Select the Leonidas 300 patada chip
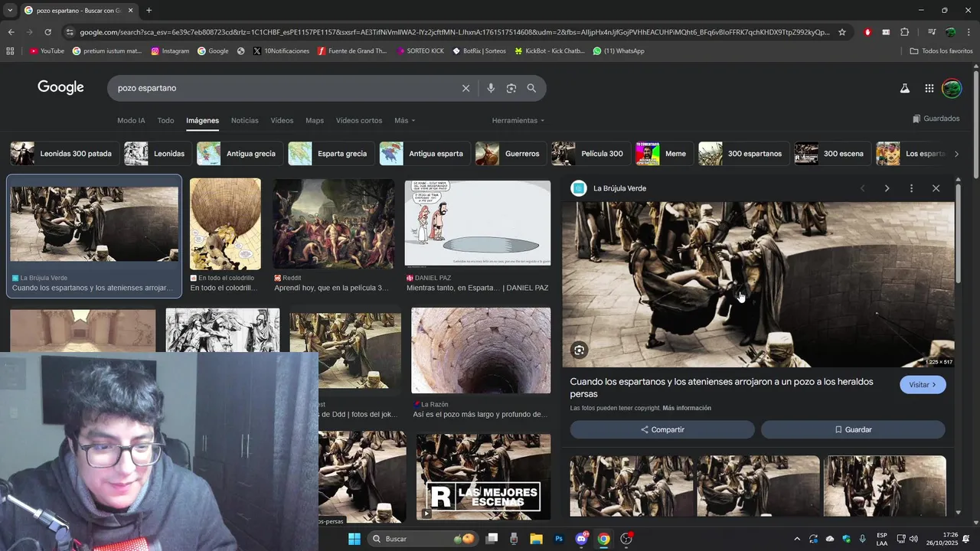This screenshot has height=551, width=980. click(63, 154)
